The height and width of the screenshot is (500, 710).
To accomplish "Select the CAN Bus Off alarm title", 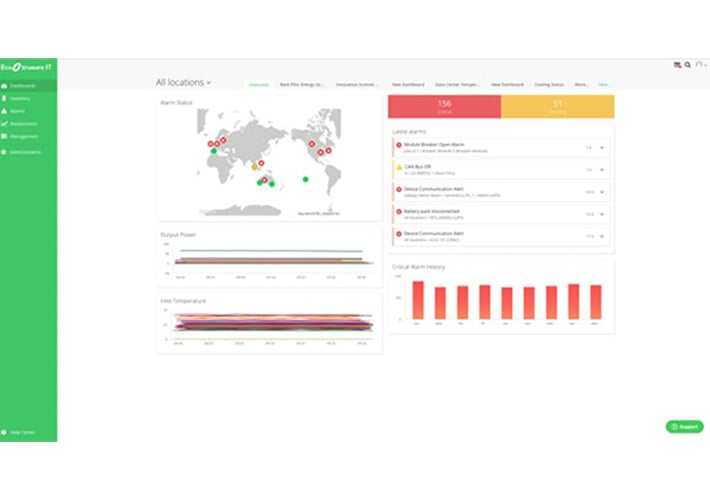I will pyautogui.click(x=417, y=167).
